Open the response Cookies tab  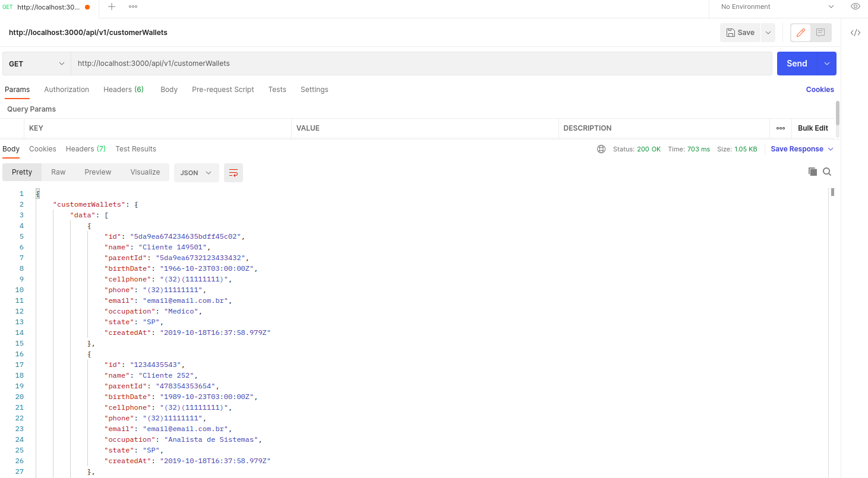click(43, 149)
